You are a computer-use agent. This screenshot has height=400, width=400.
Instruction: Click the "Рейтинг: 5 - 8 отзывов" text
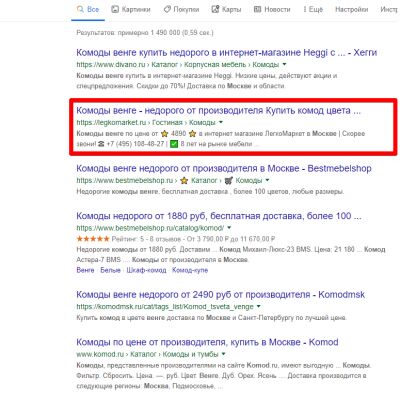pos(146,239)
